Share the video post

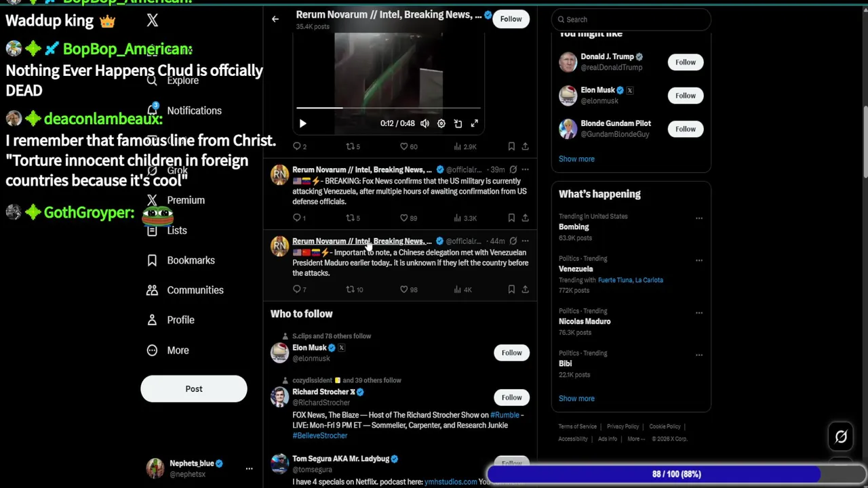point(525,146)
